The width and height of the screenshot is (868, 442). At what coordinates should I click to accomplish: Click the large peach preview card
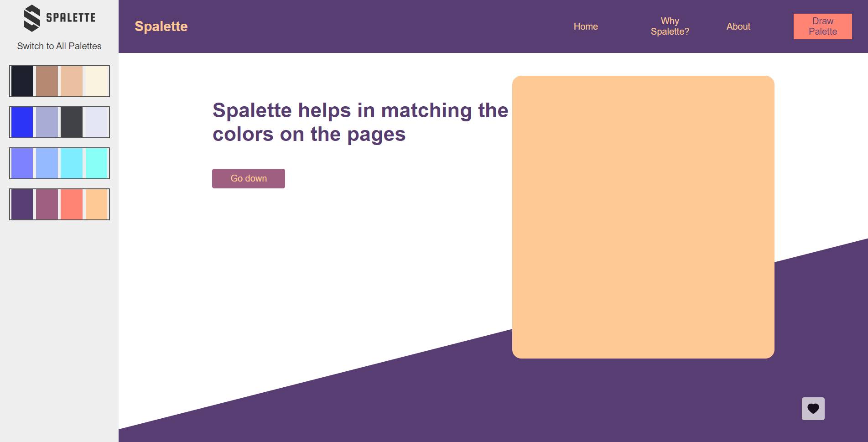pyautogui.click(x=643, y=217)
